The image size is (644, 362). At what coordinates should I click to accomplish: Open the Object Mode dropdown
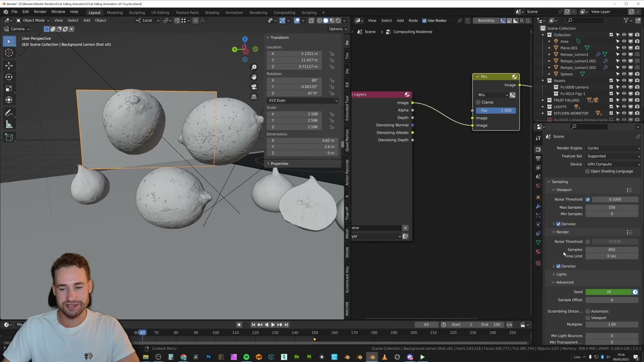33,20
